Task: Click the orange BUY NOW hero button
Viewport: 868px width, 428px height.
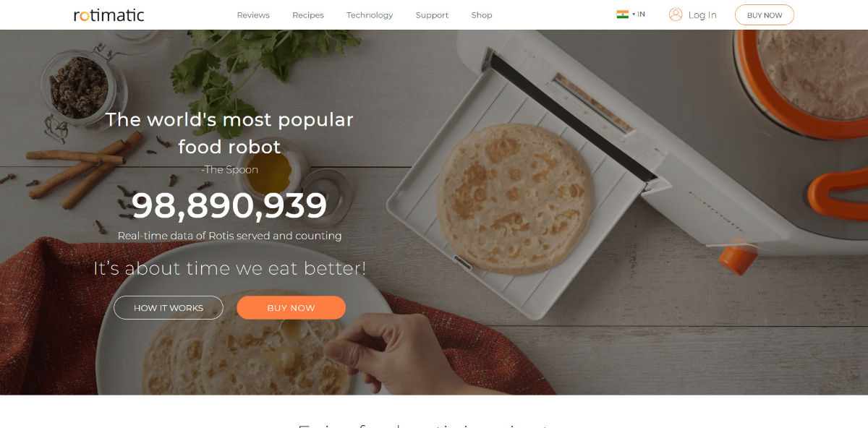Action: pos(291,307)
